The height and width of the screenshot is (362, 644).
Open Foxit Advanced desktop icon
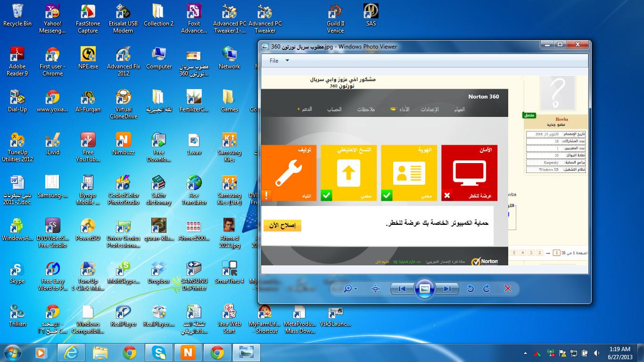pyautogui.click(x=194, y=19)
